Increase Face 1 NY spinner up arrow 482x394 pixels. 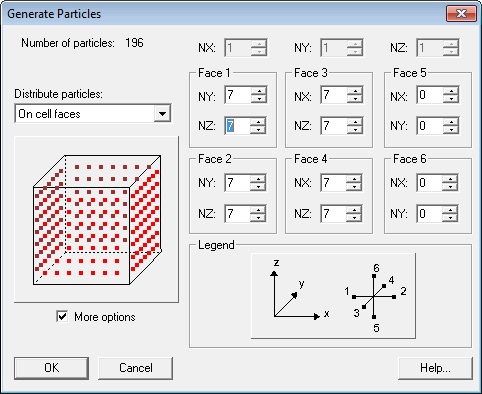tap(259, 91)
